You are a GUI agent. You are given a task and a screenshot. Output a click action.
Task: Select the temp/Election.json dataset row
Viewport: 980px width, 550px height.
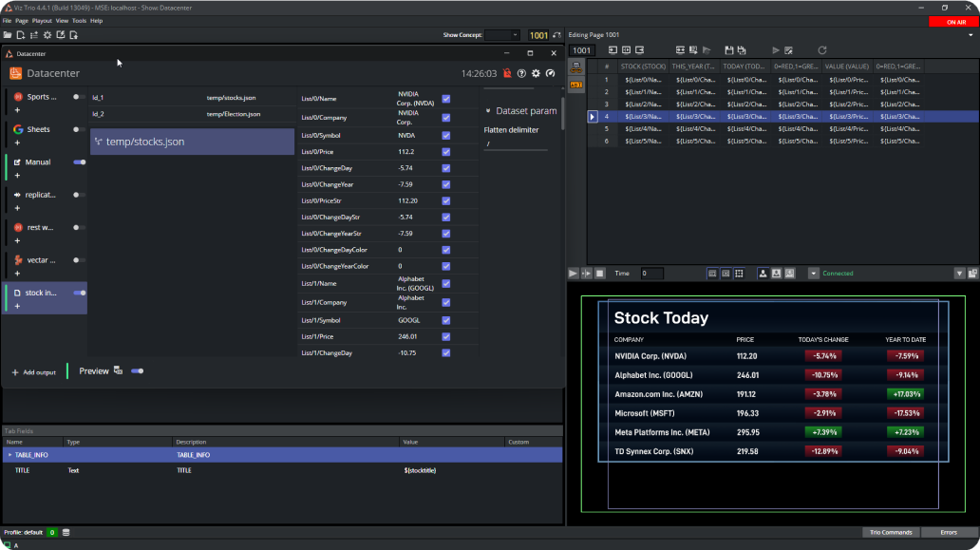[x=192, y=114]
